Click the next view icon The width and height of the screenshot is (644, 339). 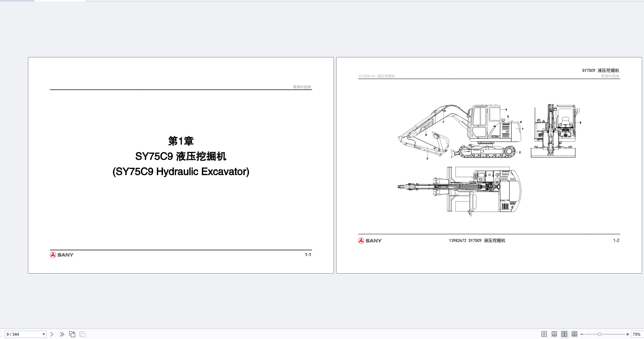(x=82, y=334)
